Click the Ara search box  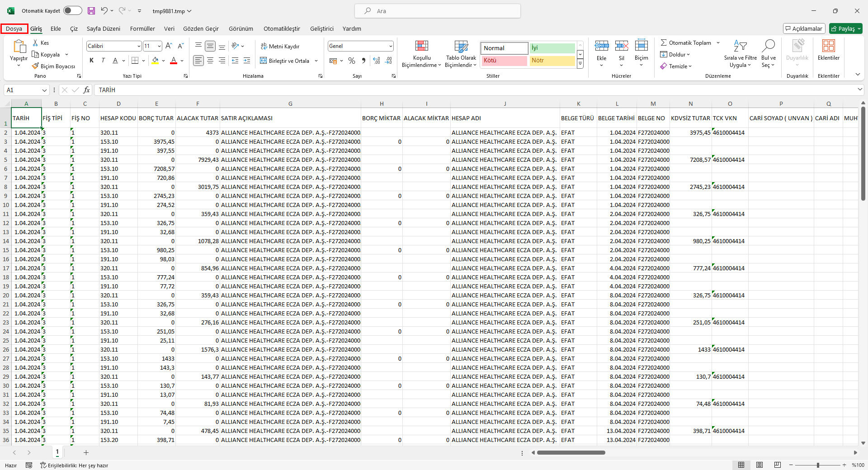pos(437,11)
